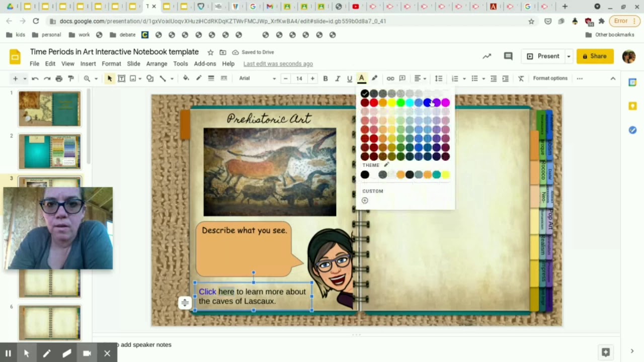Toggle Bold formatting
Screen dimensions: 644x362
point(326,78)
